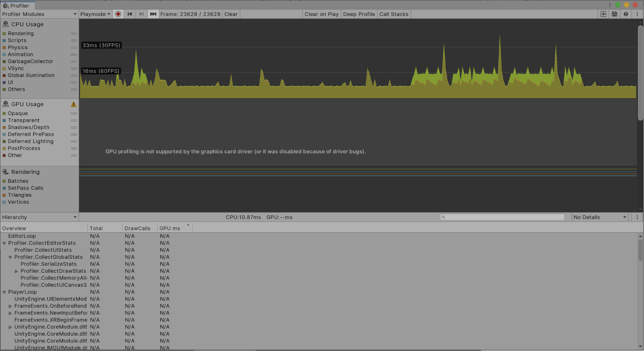Image resolution: width=644 pixels, height=351 pixels.
Task: Open the Playmode target dropdown
Action: pyautogui.click(x=95, y=14)
